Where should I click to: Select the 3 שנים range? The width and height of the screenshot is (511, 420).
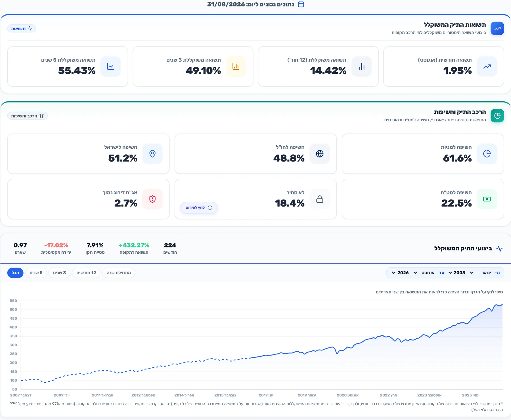[x=59, y=273]
